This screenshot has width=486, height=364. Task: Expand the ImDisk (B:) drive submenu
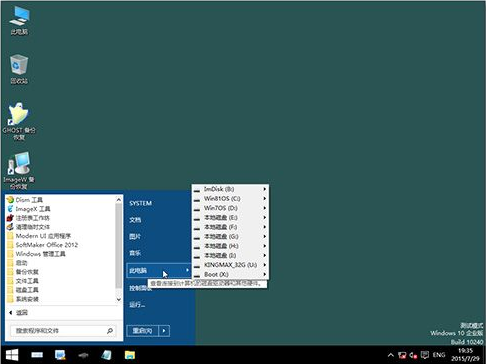[x=230, y=189]
